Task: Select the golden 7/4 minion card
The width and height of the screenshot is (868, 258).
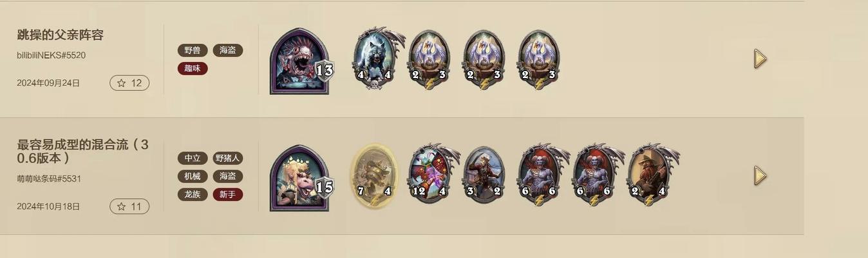Action: pos(374,175)
